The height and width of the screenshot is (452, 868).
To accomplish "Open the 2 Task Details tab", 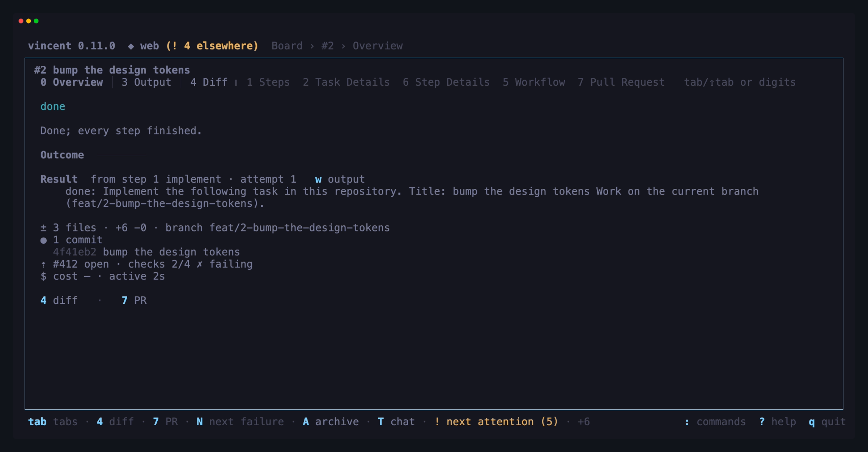I will click(x=346, y=82).
